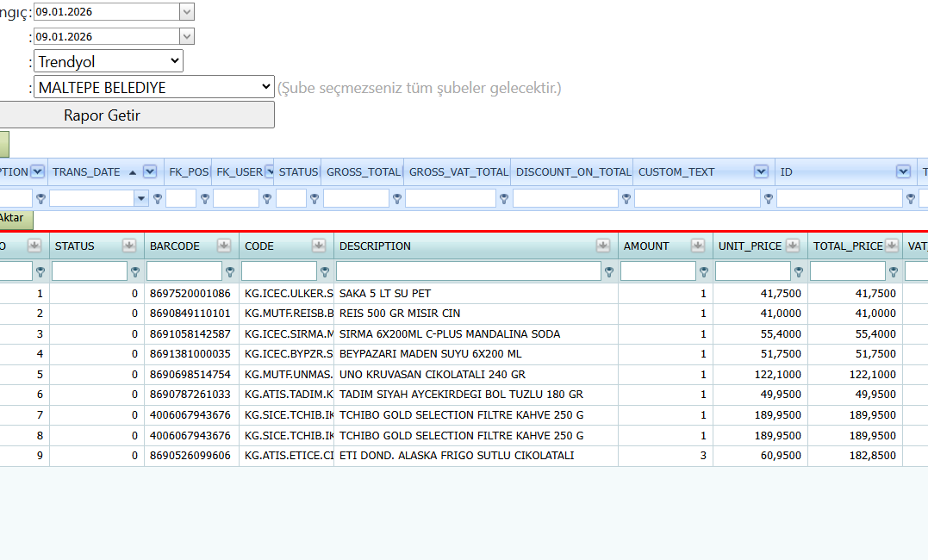Focus the DESCRIPTION filter input field

469,271
